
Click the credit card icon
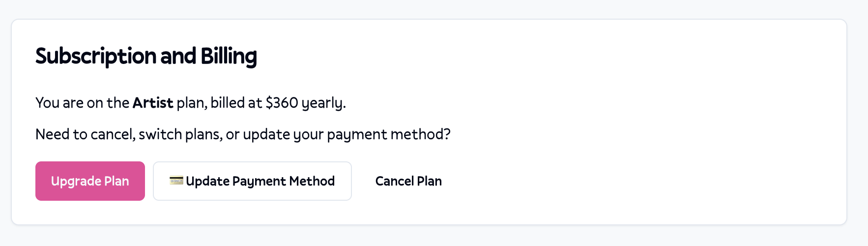pyautogui.click(x=176, y=181)
